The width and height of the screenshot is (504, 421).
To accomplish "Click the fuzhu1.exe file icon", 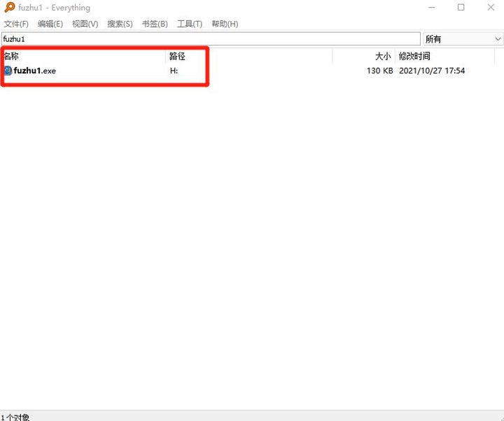I will pyautogui.click(x=8, y=71).
